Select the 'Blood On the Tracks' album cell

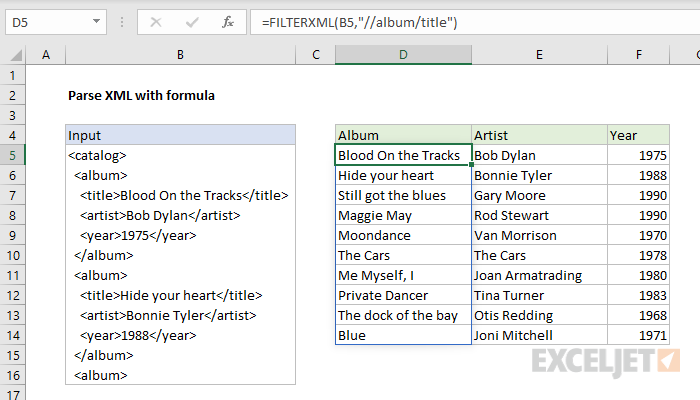(x=403, y=155)
